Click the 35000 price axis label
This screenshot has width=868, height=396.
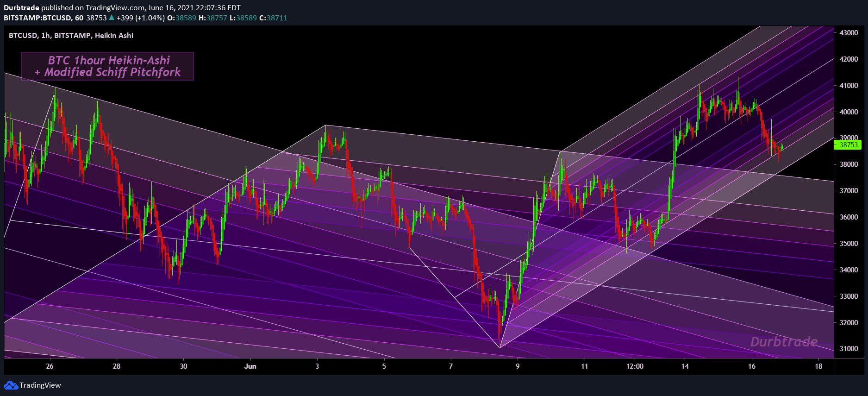tap(849, 244)
